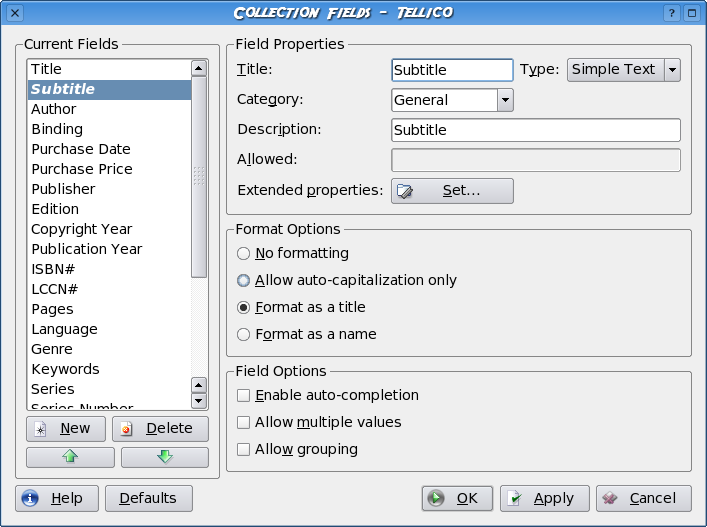The height and width of the screenshot is (527, 707).
Task: Select Author field in the list
Action: (x=110, y=109)
